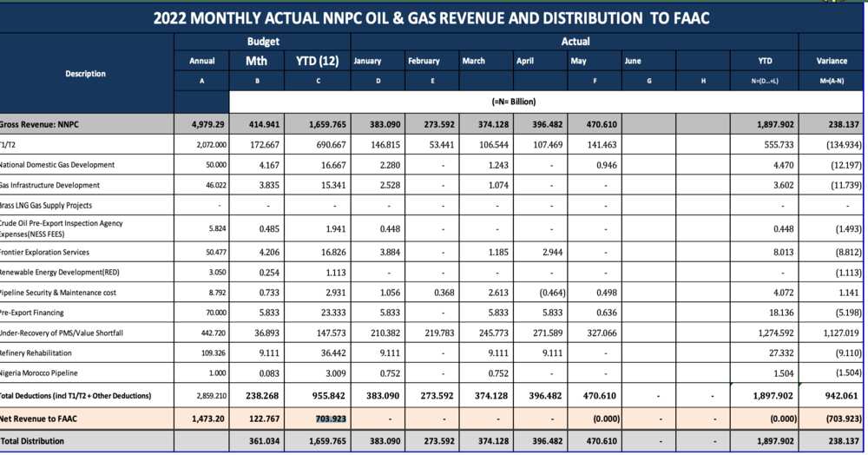Click Gas Infrastructure Development row label
The height and width of the screenshot is (455, 868).
[49, 186]
